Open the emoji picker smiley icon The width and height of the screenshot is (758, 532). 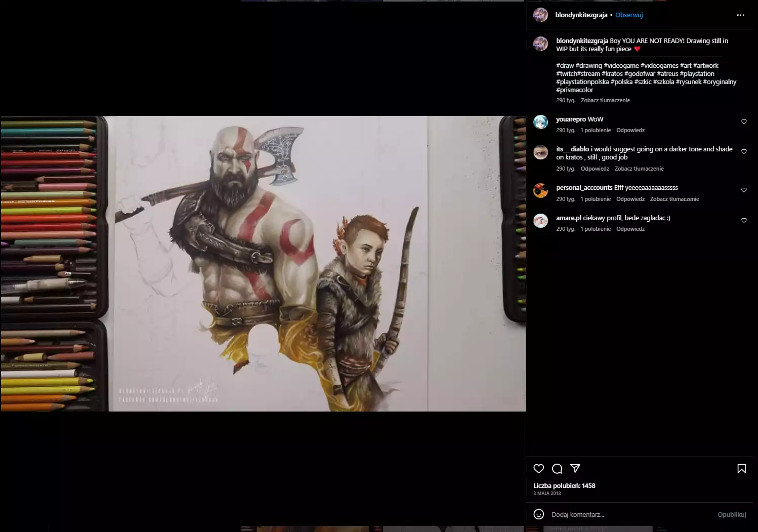[539, 514]
